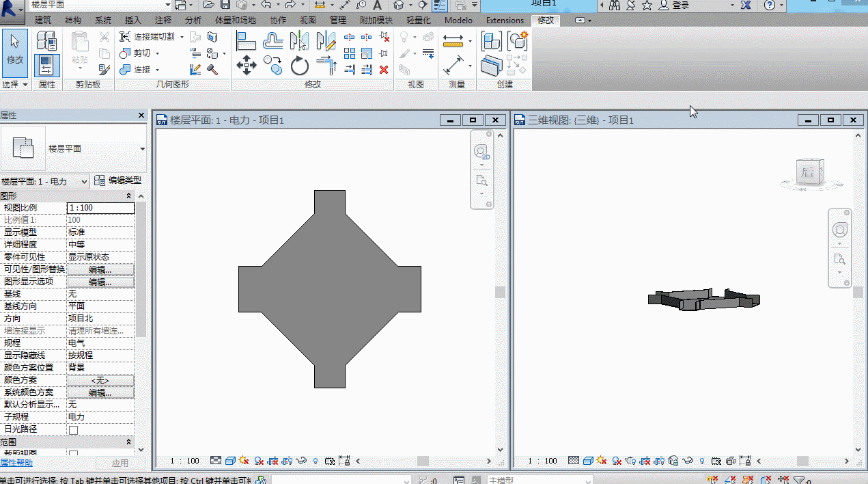Click the Copy tool icon

273,66
